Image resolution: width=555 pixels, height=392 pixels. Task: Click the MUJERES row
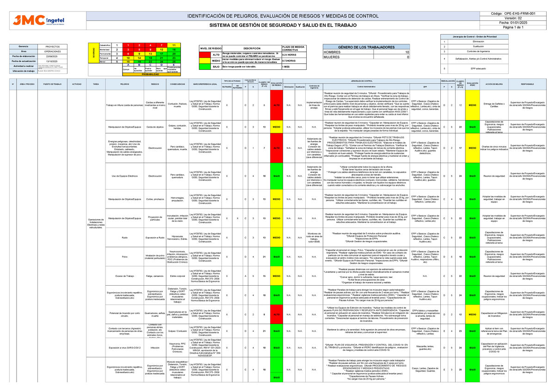coord(366,57)
